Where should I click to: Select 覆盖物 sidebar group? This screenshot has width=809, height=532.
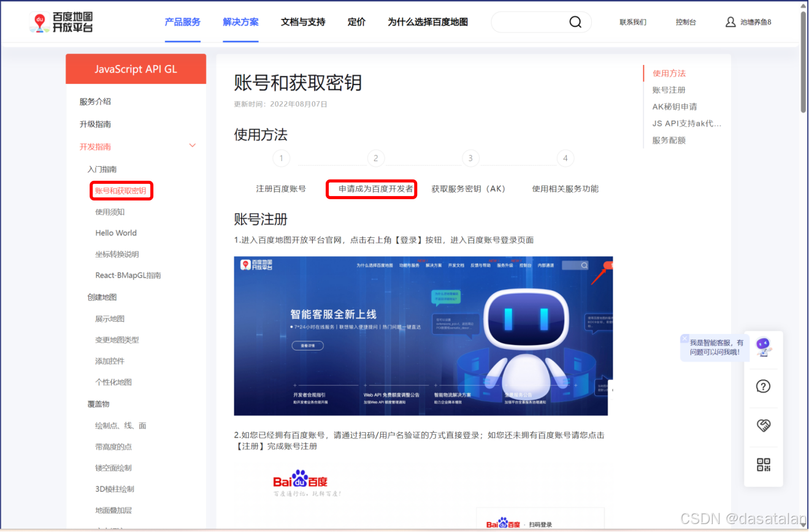98,405
